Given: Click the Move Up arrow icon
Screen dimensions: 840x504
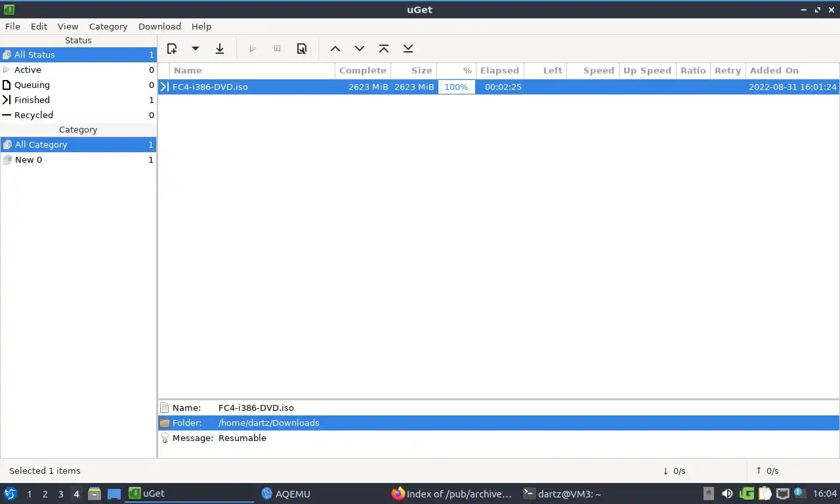Looking at the screenshot, I should click(335, 49).
